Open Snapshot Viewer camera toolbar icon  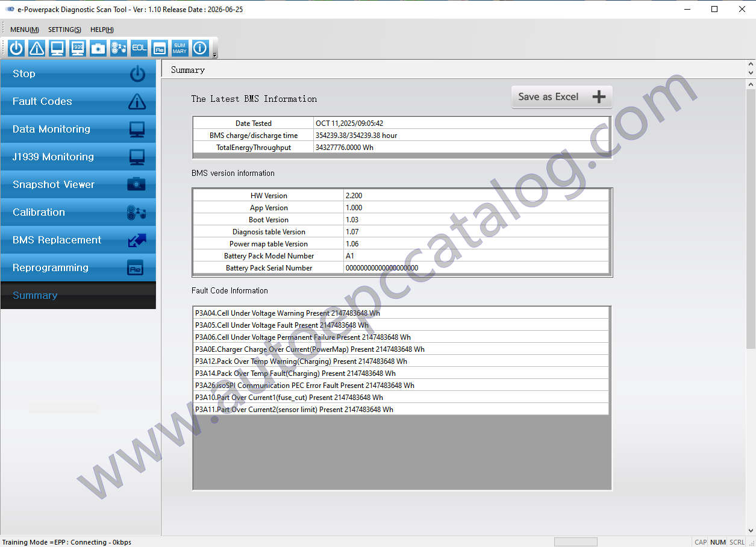pyautogui.click(x=98, y=48)
